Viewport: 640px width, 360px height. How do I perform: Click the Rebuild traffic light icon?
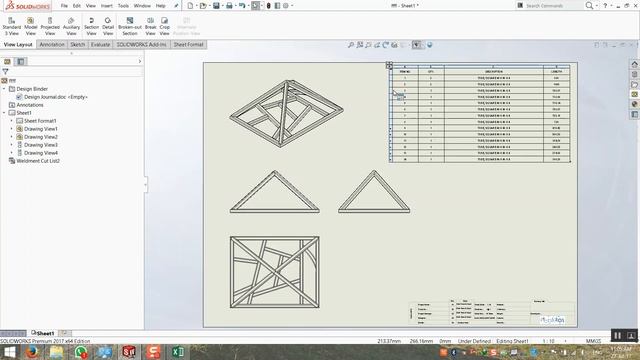tap(268, 6)
